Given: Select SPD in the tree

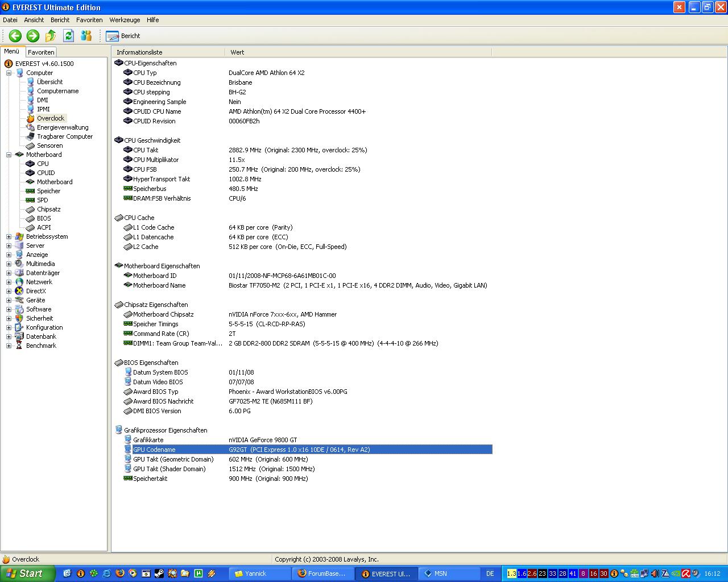Looking at the screenshot, I should click(x=42, y=200).
